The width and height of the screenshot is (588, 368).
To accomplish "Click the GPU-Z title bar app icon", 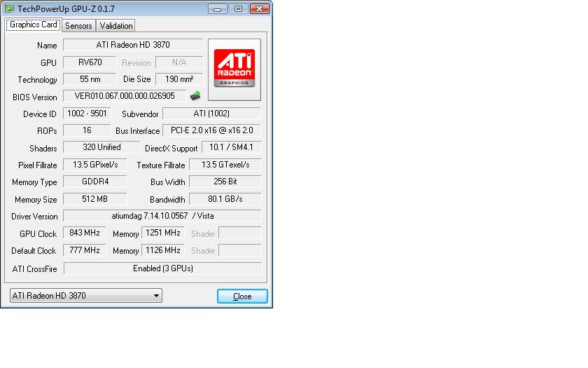I will pyautogui.click(x=9, y=8).
